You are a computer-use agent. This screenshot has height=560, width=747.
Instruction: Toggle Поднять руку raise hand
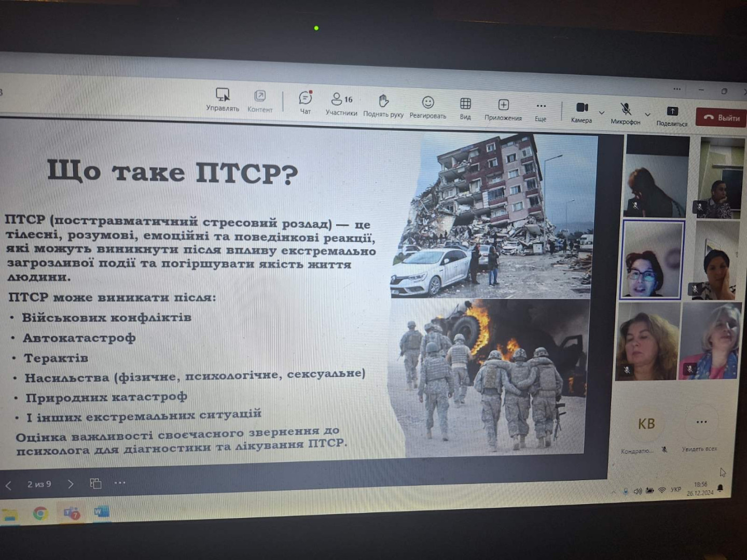click(x=383, y=106)
